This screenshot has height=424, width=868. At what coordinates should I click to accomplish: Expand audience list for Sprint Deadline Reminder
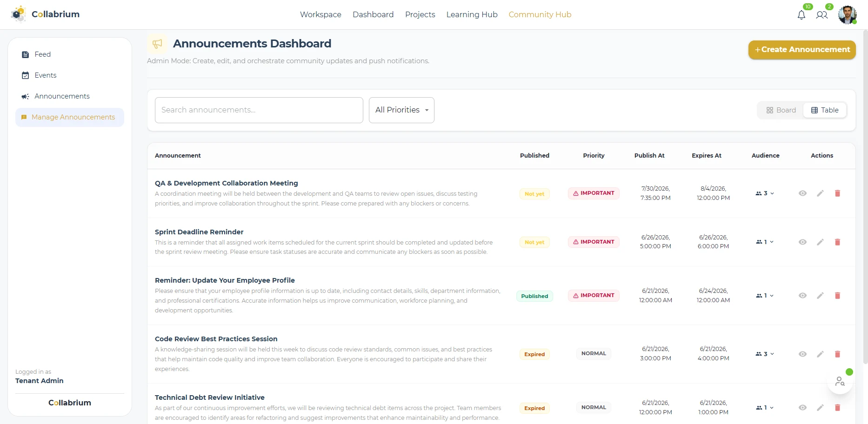(765, 242)
